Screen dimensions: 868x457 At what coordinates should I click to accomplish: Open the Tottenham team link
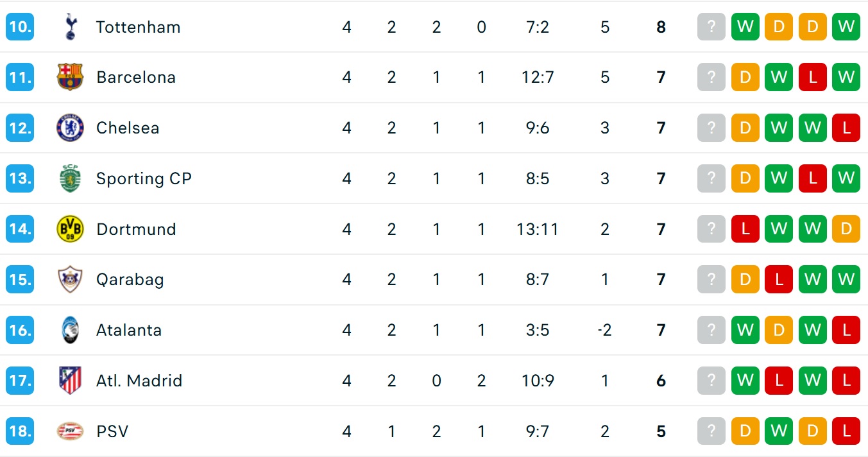coord(138,27)
